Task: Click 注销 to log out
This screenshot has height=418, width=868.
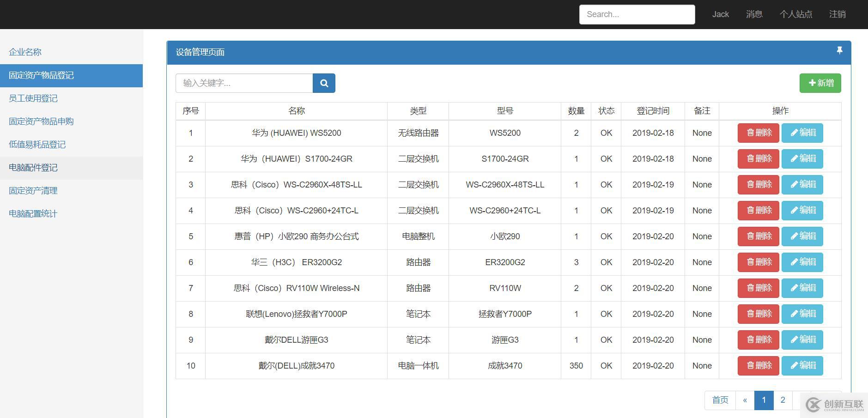Action: tap(838, 14)
